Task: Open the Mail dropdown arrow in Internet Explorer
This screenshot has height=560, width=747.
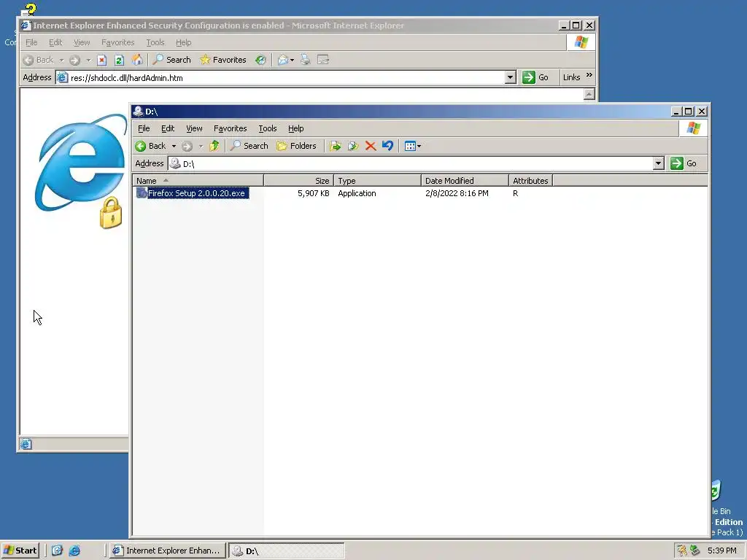Action: pyautogui.click(x=292, y=60)
